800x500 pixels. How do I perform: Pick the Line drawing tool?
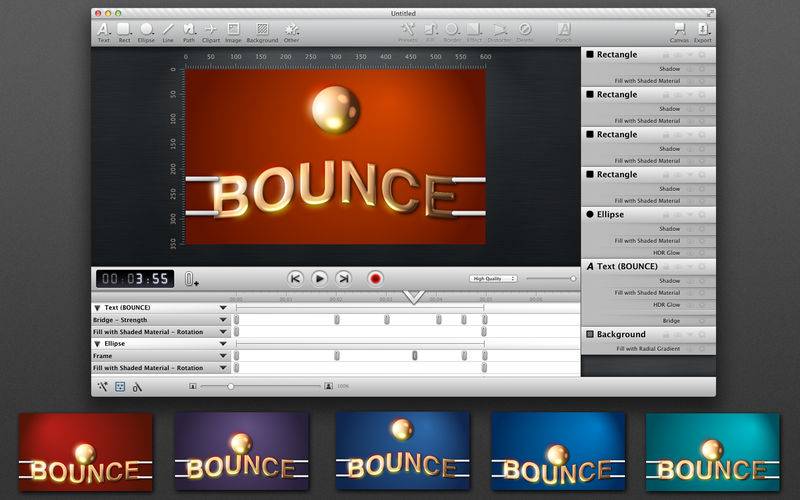(x=168, y=30)
